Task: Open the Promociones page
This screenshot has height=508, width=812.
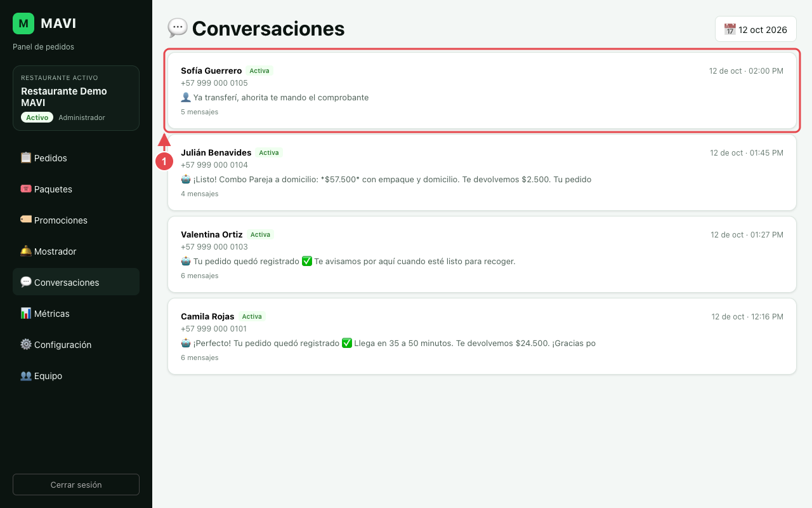Action: pos(76,220)
